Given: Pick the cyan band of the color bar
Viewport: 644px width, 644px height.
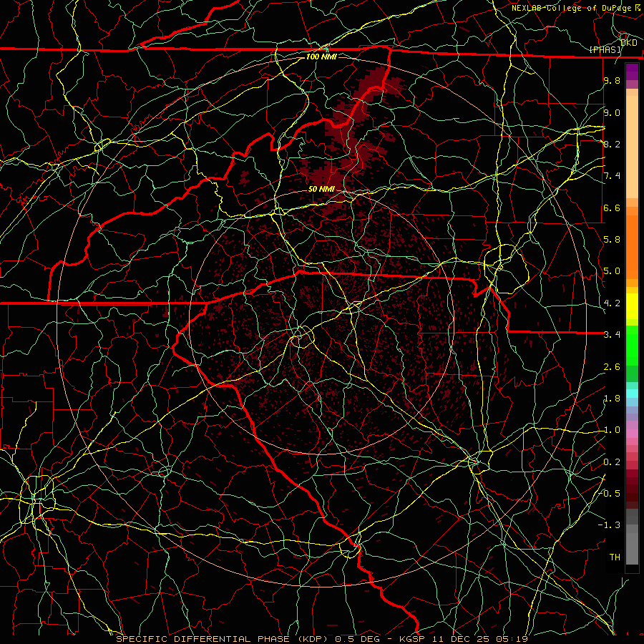Looking at the screenshot, I should coord(632,393).
